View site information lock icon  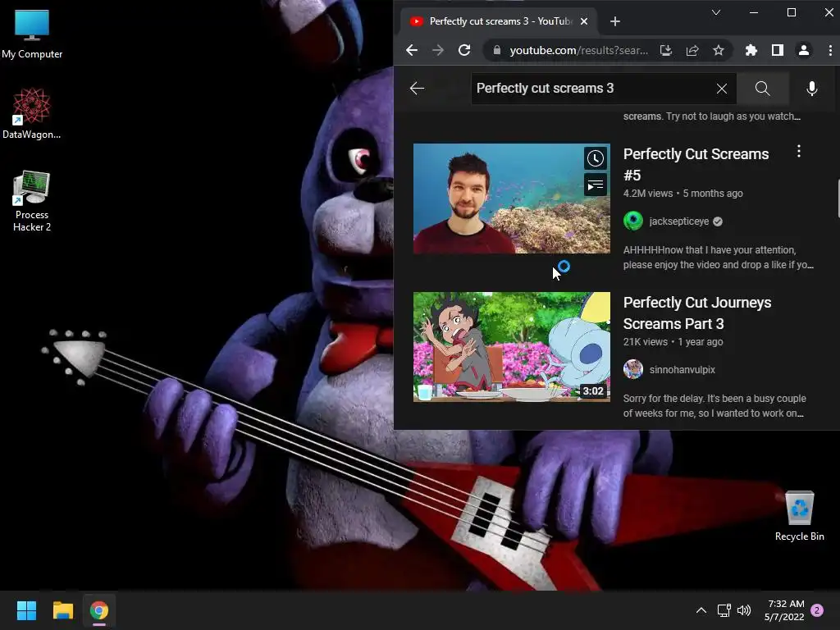(x=497, y=50)
